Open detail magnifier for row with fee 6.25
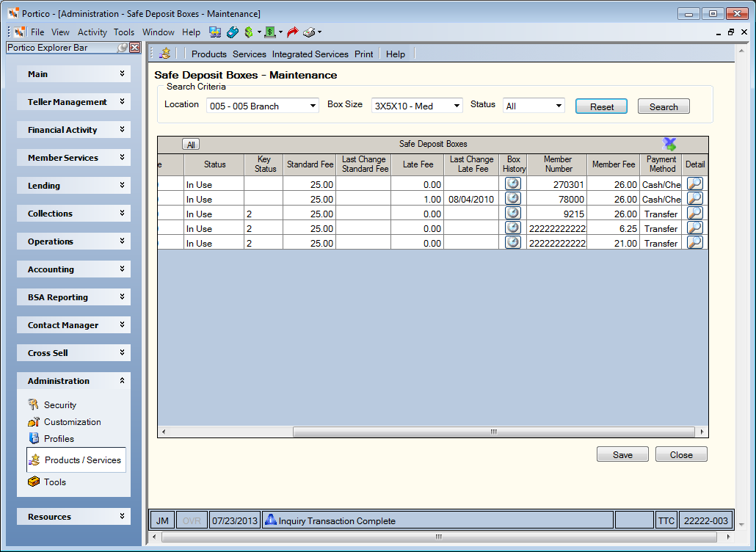The height and width of the screenshot is (552, 756). [x=695, y=228]
